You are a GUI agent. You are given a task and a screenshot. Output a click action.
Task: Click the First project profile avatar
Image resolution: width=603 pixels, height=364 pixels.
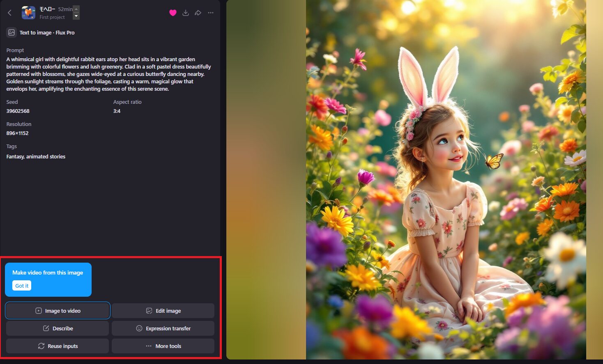coord(28,12)
